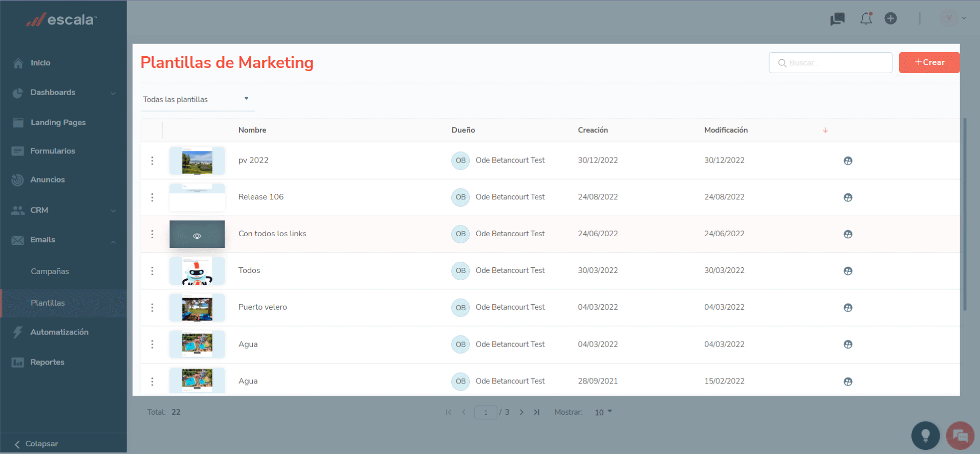Open the template named Release 106
Viewport: 980px width, 454px height.
pyautogui.click(x=261, y=197)
